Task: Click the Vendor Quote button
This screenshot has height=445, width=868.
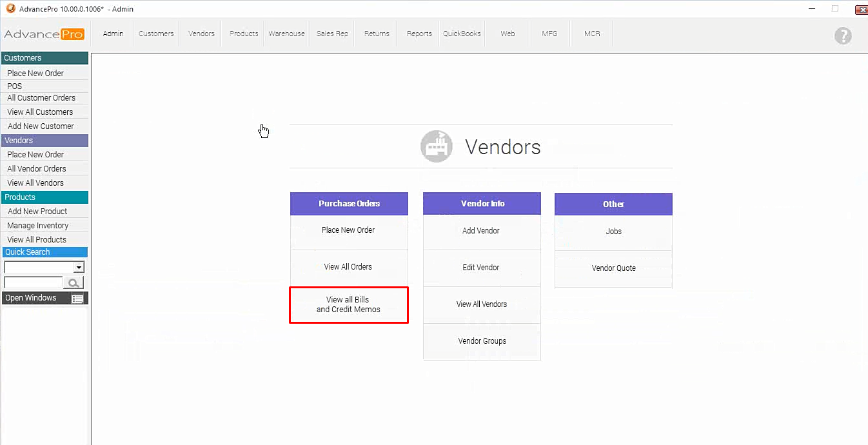Action: 613,268
